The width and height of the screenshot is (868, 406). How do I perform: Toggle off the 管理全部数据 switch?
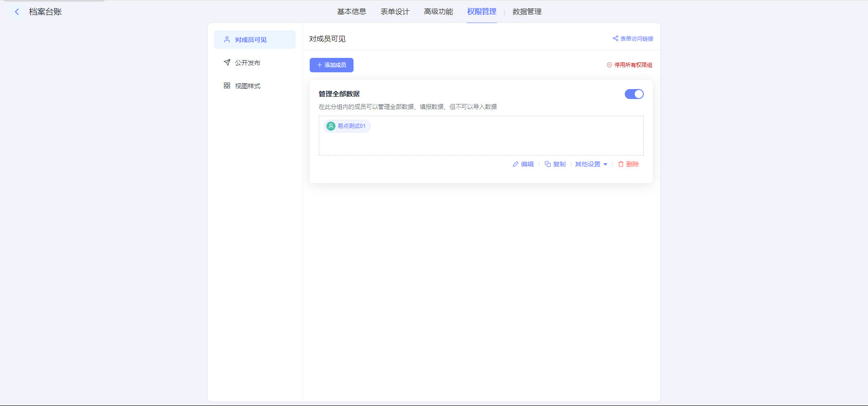coord(634,94)
